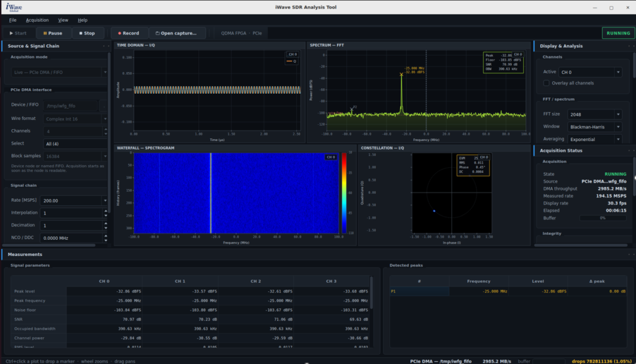Image resolution: width=636 pixels, height=364 pixels.
Task: Open the Acquisition menu
Action: pos(37,20)
